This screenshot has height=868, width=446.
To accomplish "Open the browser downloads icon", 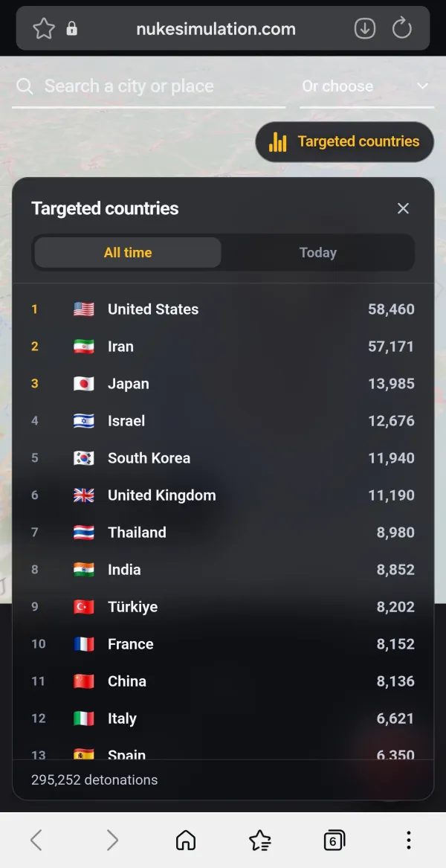I will click(x=365, y=29).
